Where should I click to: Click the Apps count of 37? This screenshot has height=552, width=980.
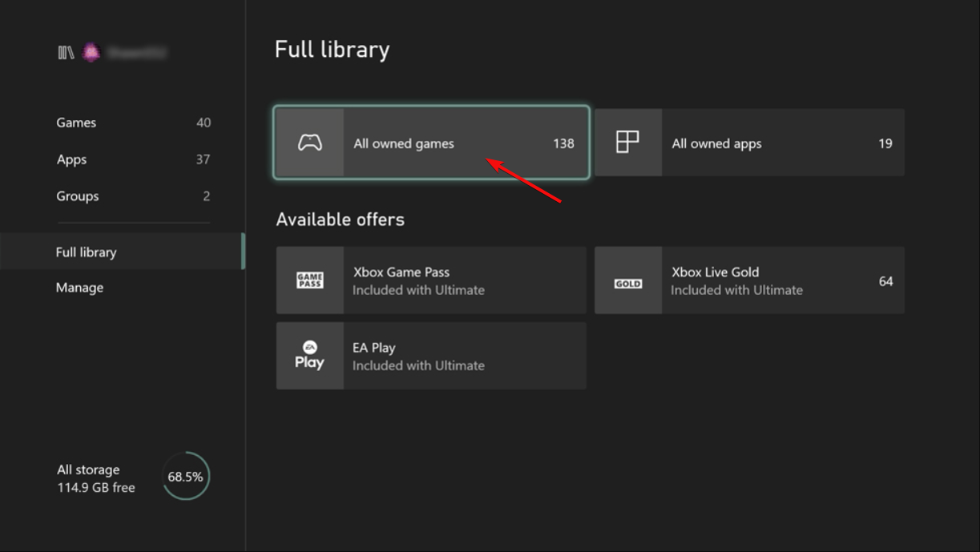coord(203,159)
